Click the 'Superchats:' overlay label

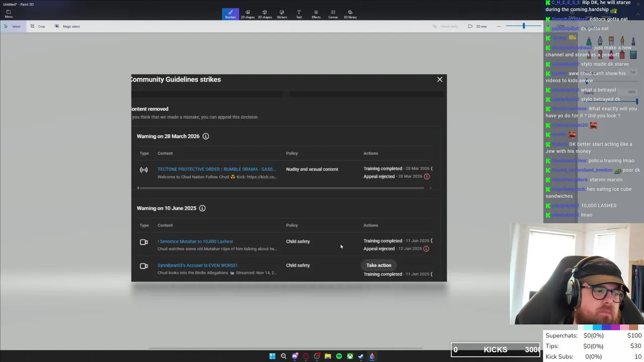click(562, 335)
